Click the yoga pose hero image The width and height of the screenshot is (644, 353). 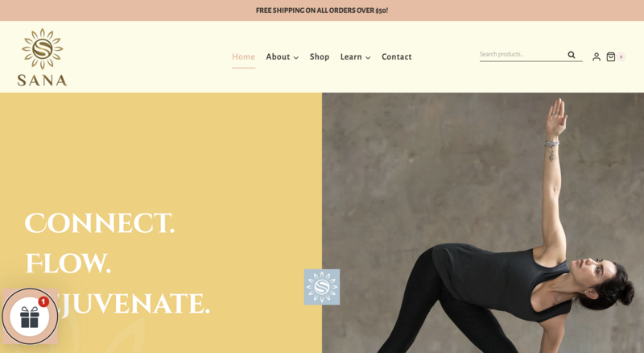(x=483, y=222)
